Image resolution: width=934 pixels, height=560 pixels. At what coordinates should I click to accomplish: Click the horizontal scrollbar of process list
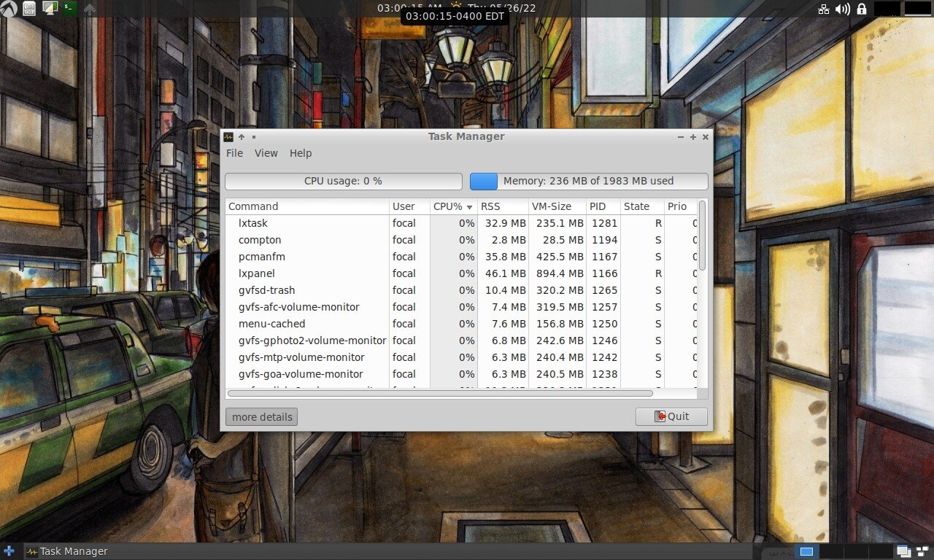coord(440,394)
